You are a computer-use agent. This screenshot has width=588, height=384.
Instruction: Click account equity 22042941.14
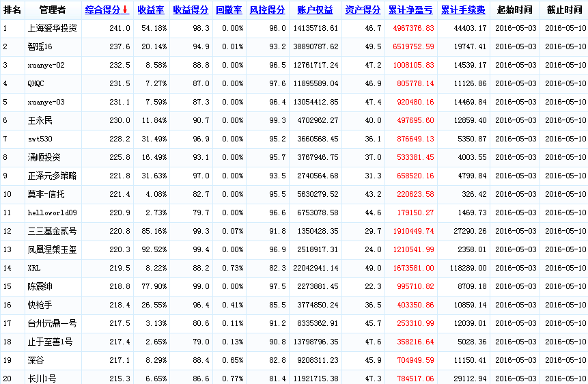[316, 268]
